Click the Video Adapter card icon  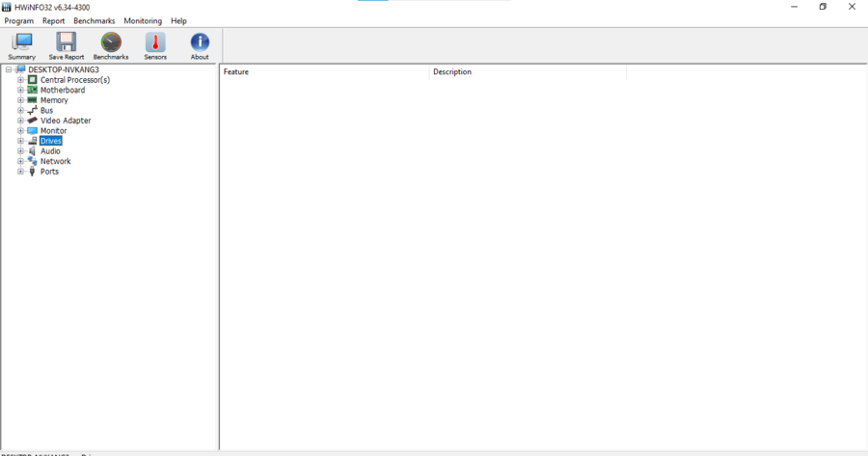tap(33, 121)
